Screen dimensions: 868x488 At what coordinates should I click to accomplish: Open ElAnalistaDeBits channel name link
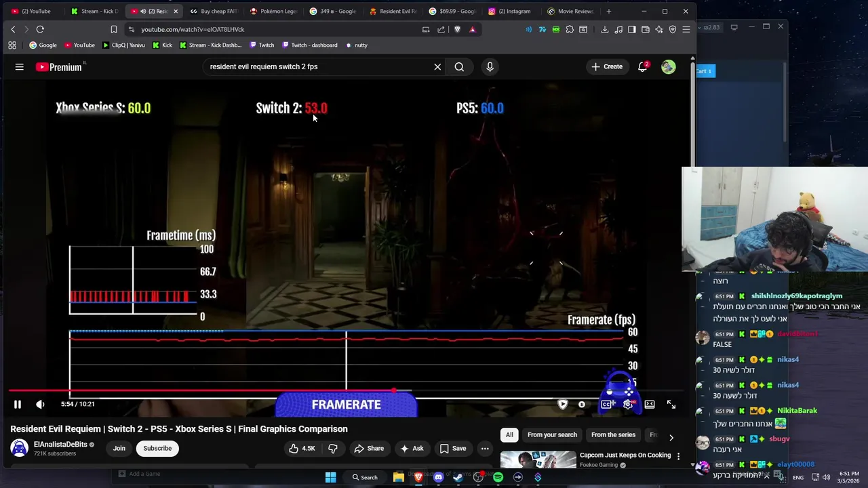tap(60, 445)
